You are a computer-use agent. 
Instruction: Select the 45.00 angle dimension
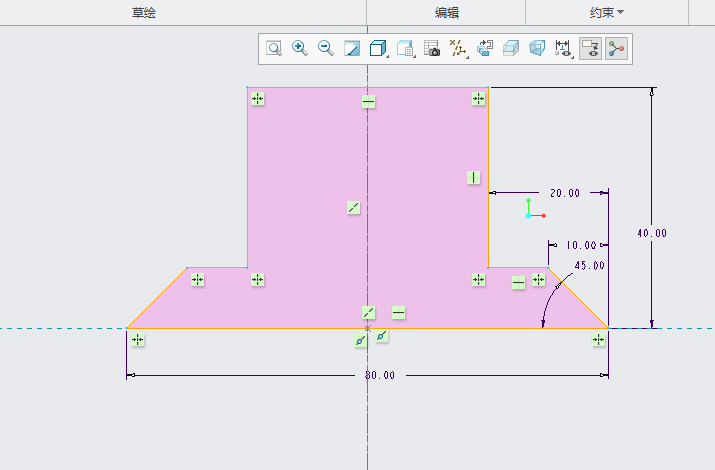pos(589,266)
